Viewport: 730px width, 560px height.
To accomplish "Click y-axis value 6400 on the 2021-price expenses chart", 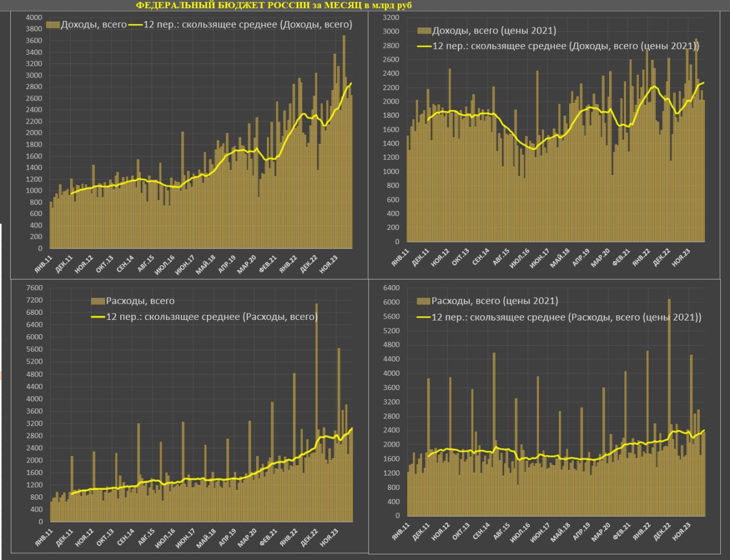I will tap(392, 288).
